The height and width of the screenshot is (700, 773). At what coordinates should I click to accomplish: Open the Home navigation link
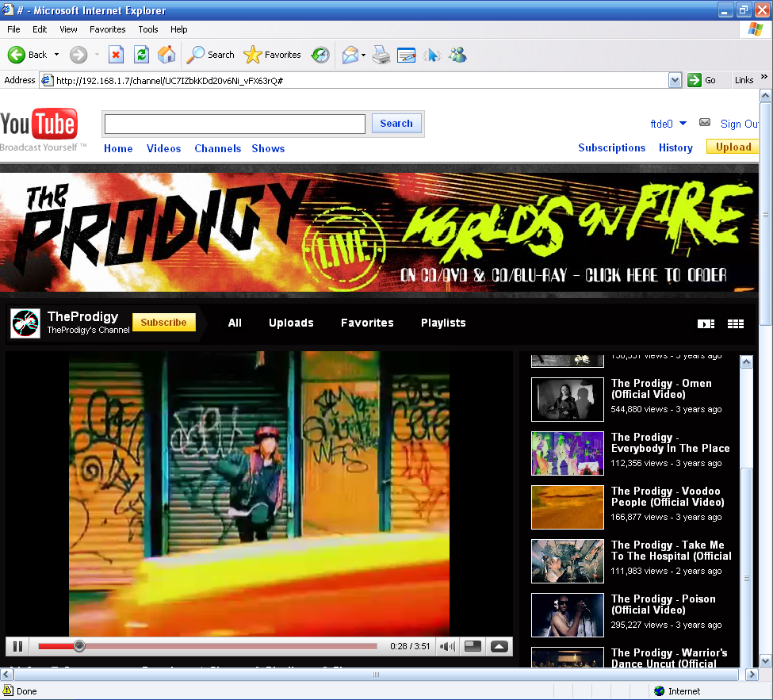118,148
